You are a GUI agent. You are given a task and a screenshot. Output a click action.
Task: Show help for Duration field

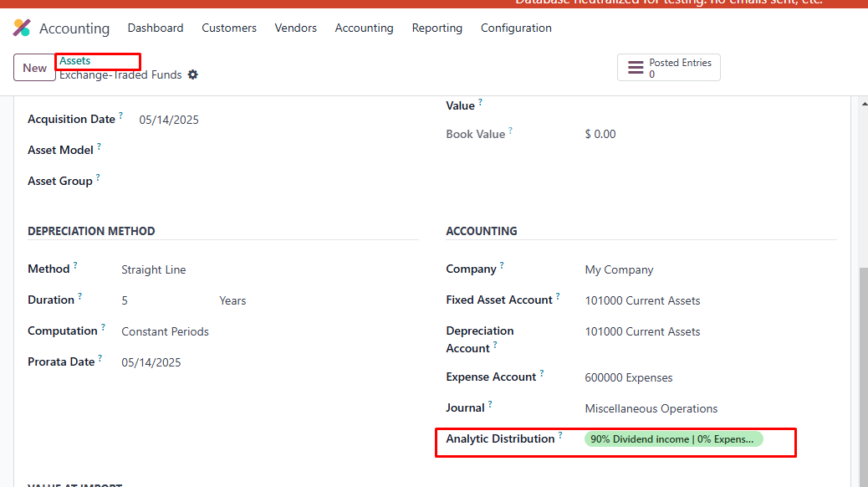pos(79,296)
